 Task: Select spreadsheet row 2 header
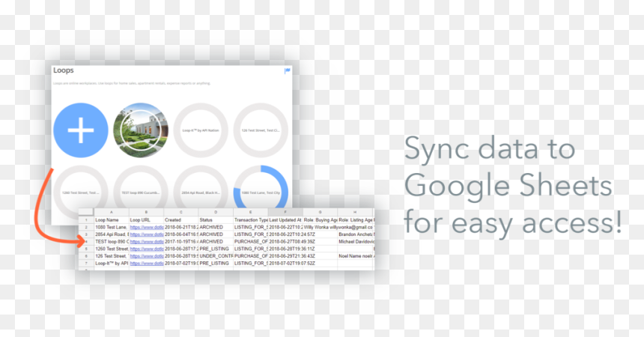(86, 227)
